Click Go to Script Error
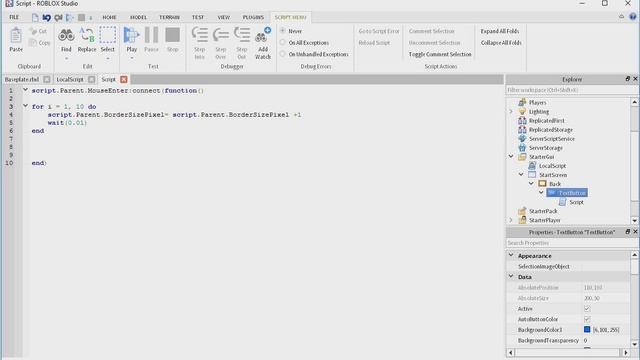 coord(379,31)
